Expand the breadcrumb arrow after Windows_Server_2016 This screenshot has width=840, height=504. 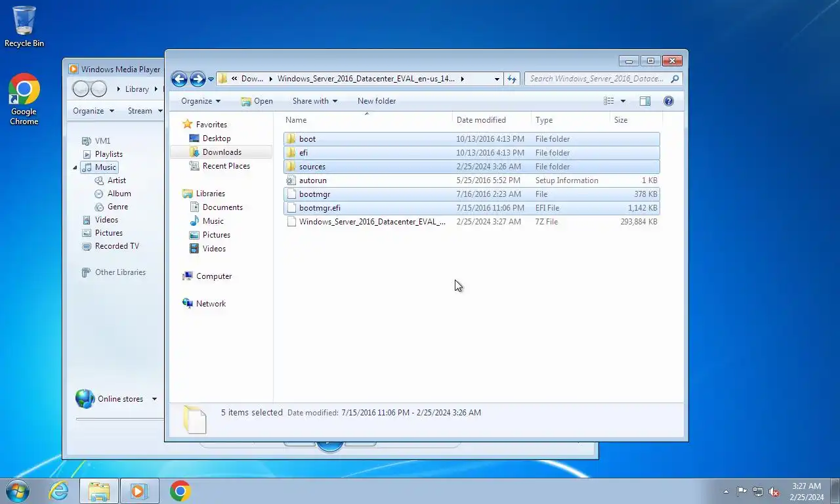click(463, 79)
